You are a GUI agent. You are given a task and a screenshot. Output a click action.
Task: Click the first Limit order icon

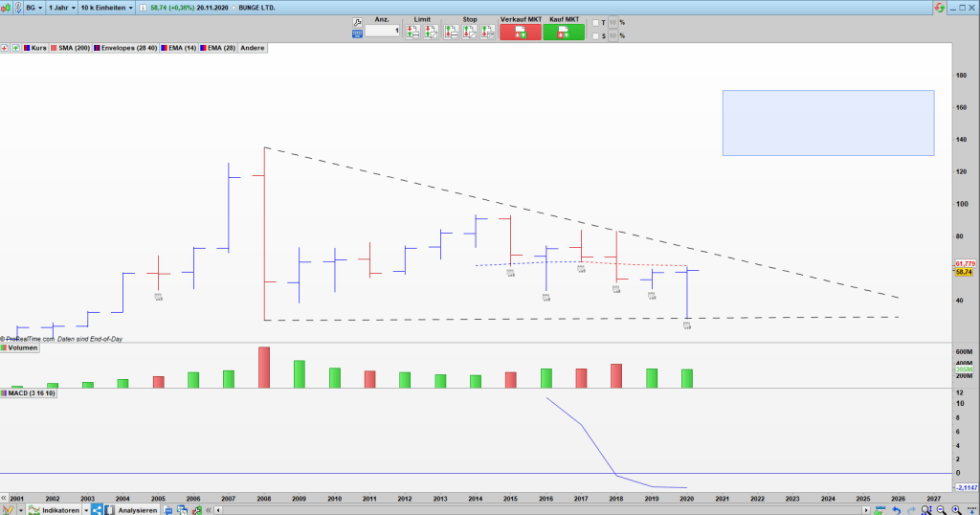click(412, 32)
